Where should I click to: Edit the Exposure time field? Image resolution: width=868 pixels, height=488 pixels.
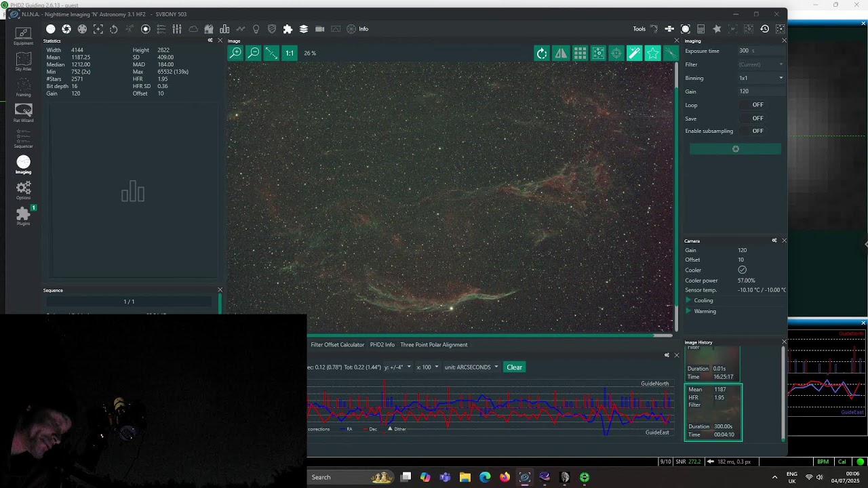[761, 51]
